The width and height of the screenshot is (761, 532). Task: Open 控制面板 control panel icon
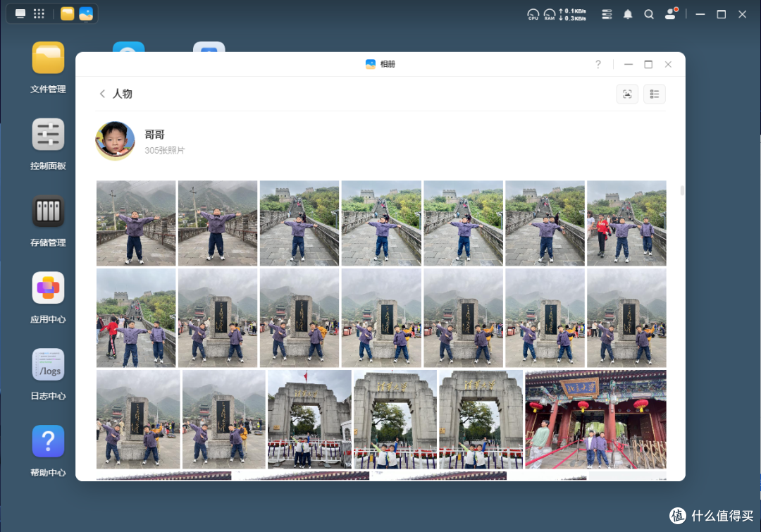coord(48,135)
